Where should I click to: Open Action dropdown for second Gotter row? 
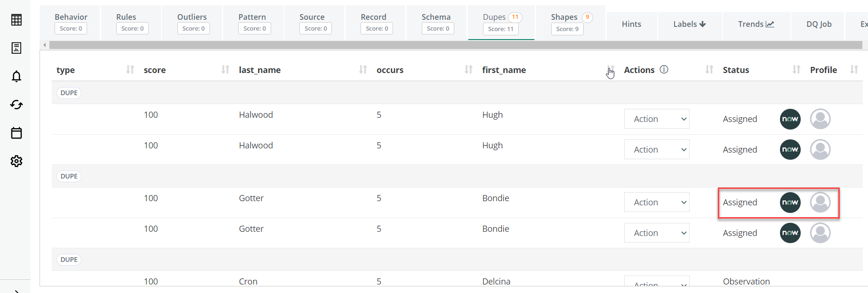657,233
